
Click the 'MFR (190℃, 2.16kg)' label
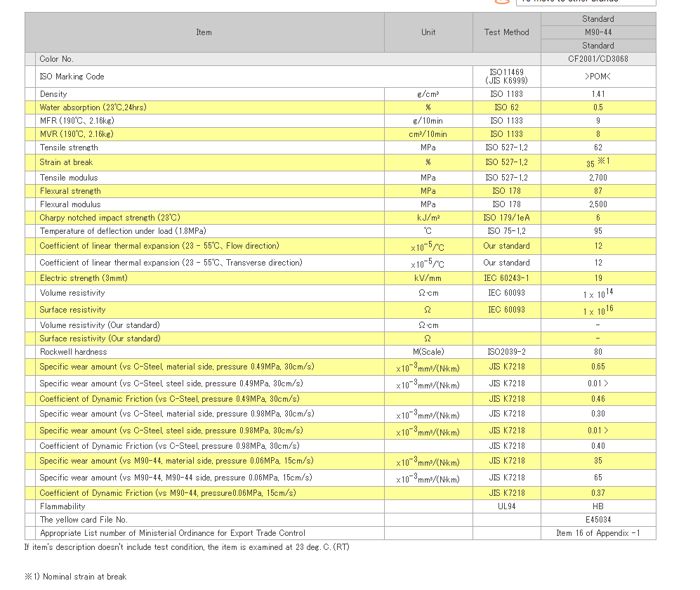77,121
